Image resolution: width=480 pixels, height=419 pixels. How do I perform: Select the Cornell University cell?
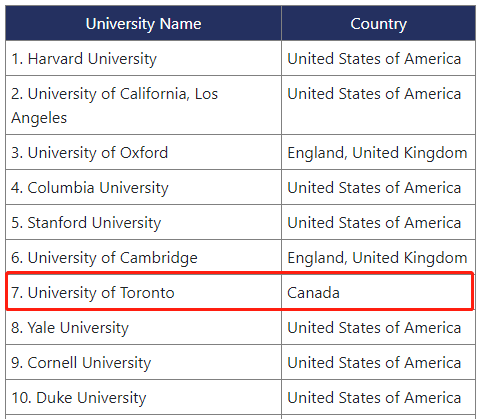pyautogui.click(x=143, y=362)
